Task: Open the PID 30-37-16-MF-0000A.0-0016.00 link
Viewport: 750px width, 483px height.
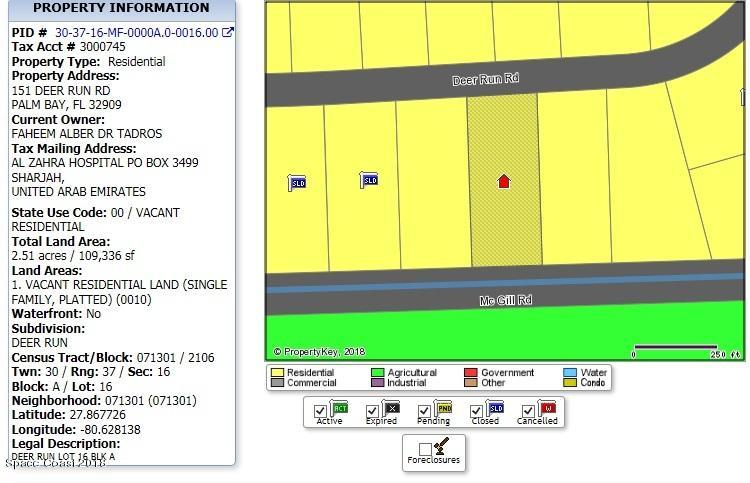Action: (137, 33)
